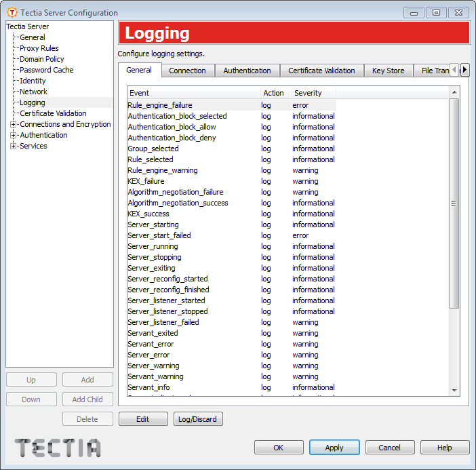Select Authentication_block_selected event
Image resolution: width=476 pixels, height=470 pixels.
[x=232, y=116]
